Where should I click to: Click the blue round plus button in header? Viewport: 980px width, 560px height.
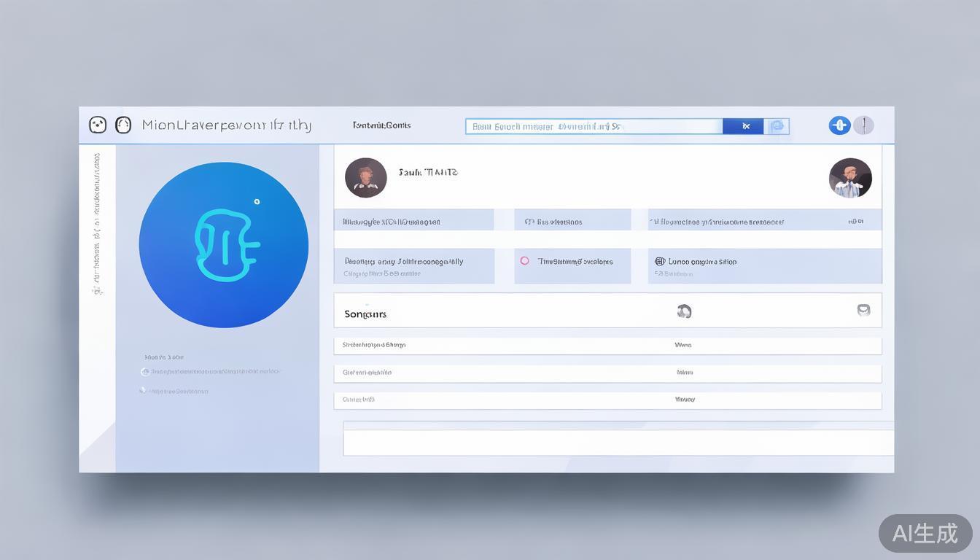point(839,125)
